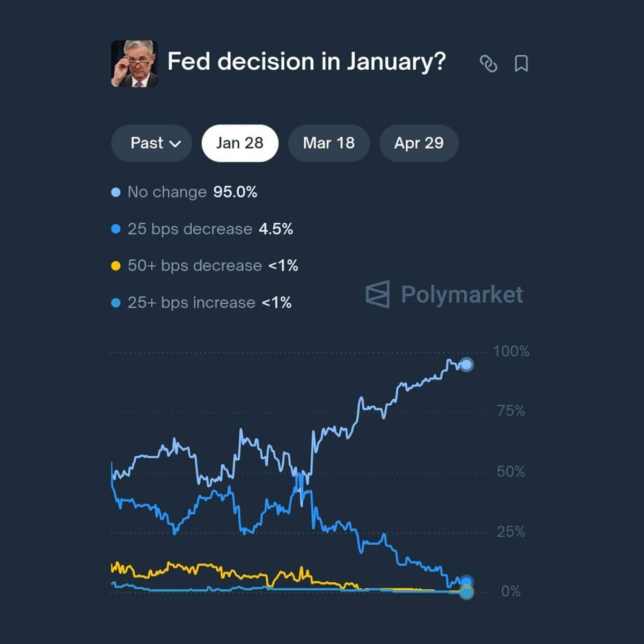Click the yellow 50+ bps decrease dot
Viewport: 644px width, 644px height.
(x=115, y=266)
